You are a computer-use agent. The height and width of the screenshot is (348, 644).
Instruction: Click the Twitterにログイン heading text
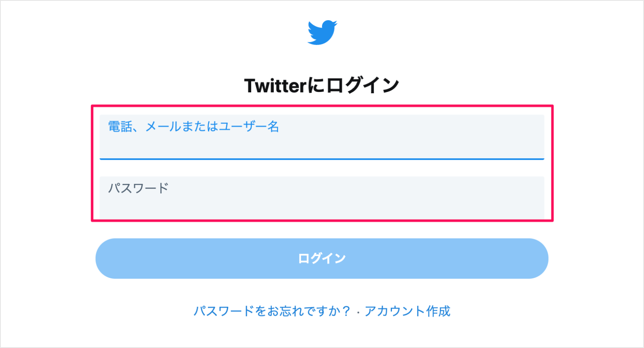pyautogui.click(x=322, y=84)
